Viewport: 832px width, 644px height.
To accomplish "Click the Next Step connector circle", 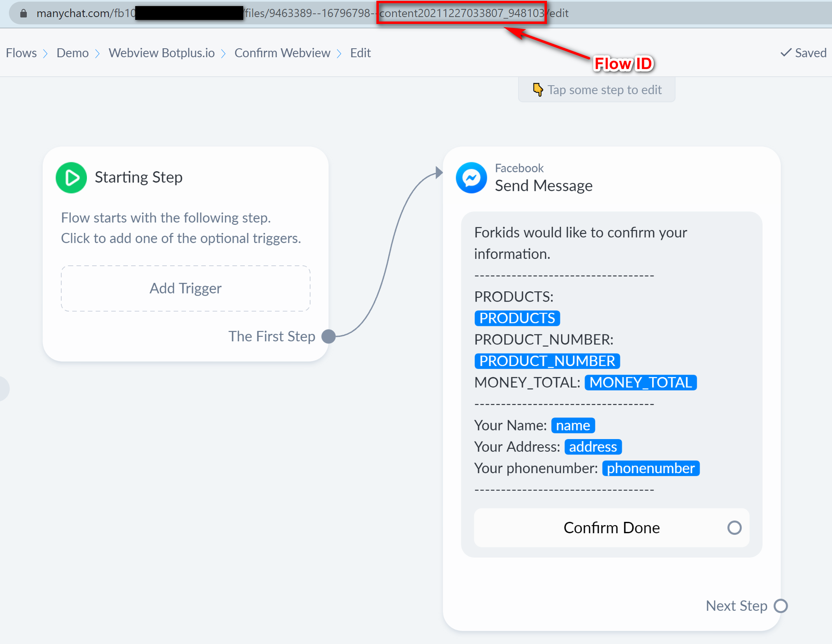I will point(780,606).
